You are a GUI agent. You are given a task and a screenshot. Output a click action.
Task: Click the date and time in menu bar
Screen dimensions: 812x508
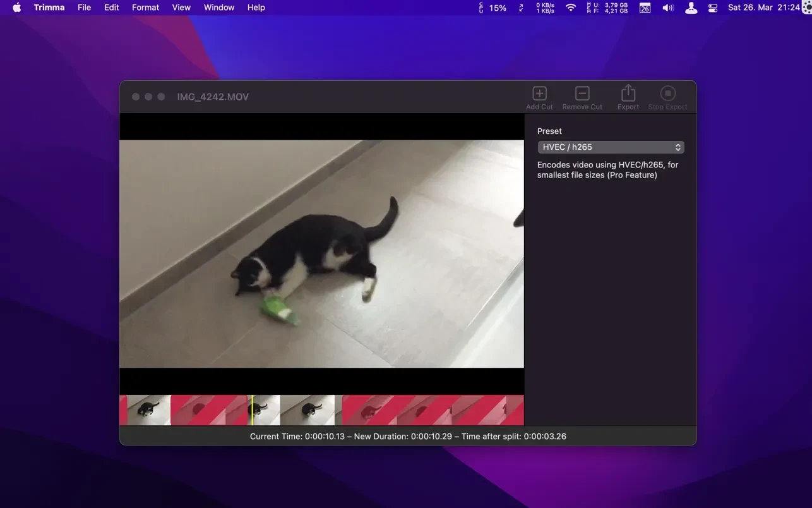[764, 8]
